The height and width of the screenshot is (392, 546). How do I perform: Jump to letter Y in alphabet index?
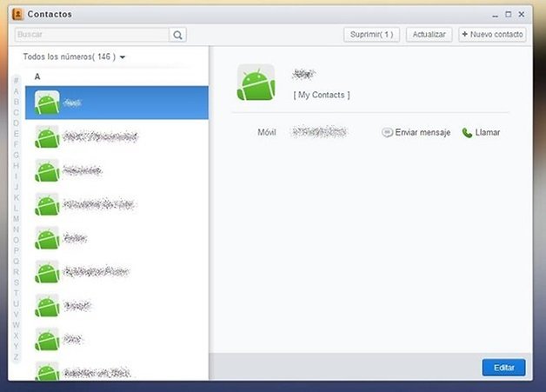point(16,346)
